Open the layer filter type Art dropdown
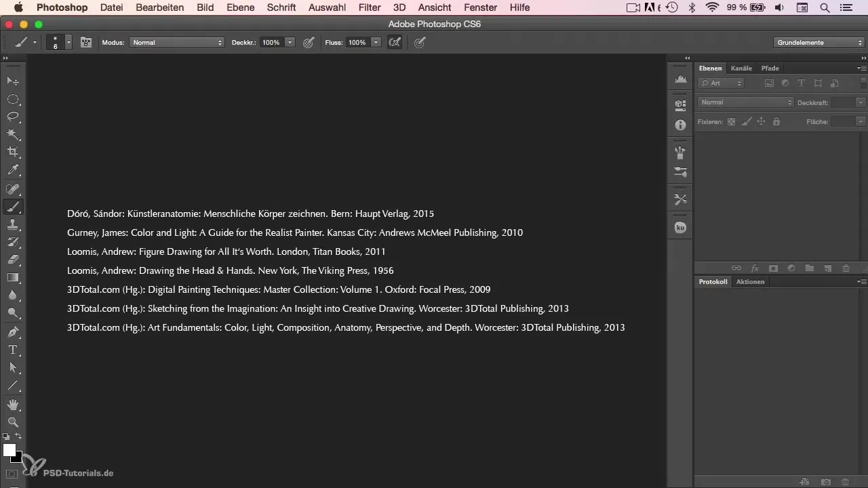The width and height of the screenshot is (868, 488). (721, 83)
